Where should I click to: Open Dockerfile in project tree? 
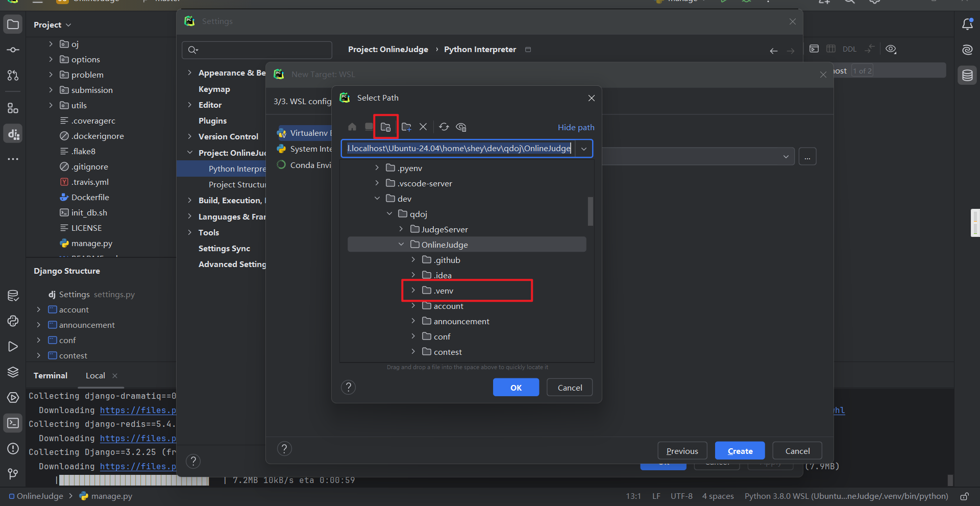[90, 198]
